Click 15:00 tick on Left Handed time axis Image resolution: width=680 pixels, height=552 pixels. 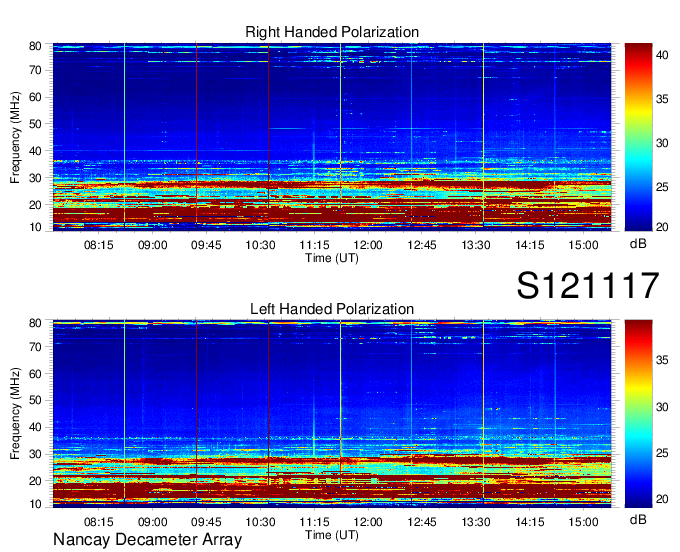click(583, 522)
